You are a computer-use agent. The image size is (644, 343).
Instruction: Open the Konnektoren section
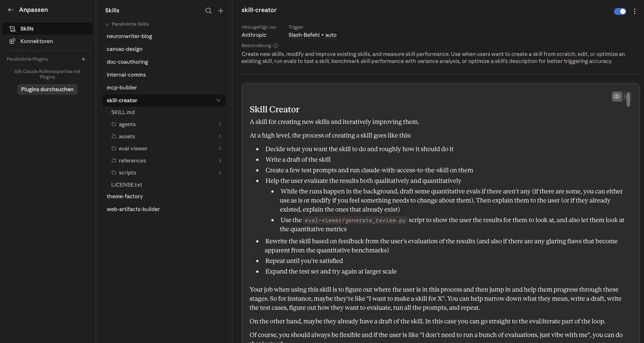[47, 41]
